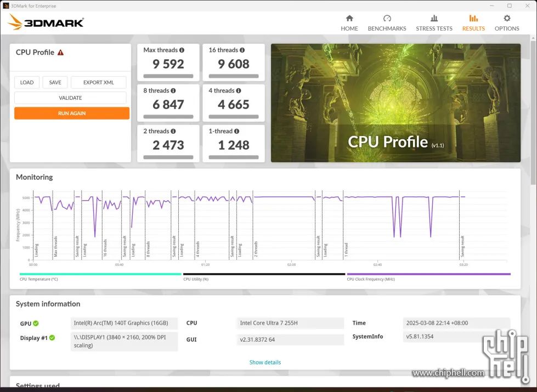Select the Results bar chart icon
537x392 pixels.
click(x=473, y=18)
